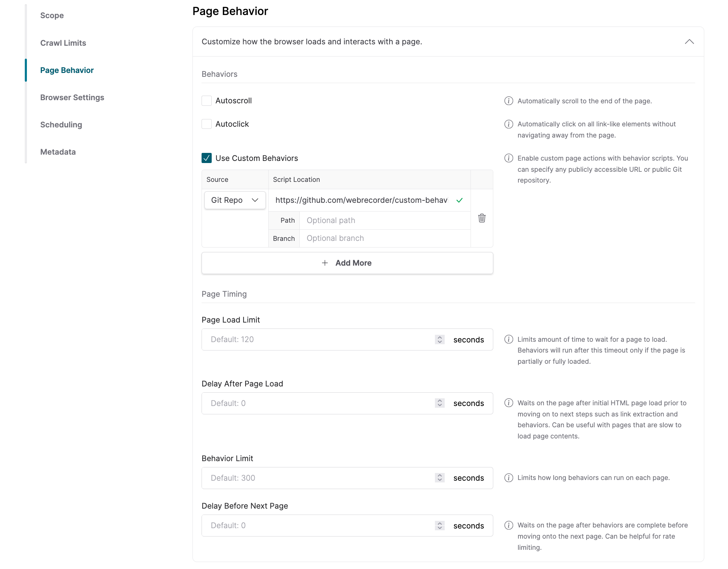Focus the Optional branch input field
The width and height of the screenshot is (728, 569).
pyautogui.click(x=384, y=238)
